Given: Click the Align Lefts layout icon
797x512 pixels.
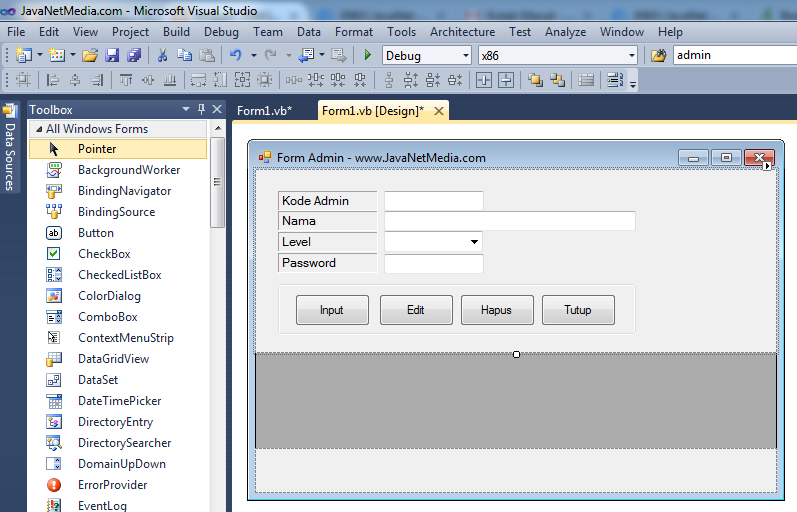Looking at the screenshot, I should [x=52, y=80].
